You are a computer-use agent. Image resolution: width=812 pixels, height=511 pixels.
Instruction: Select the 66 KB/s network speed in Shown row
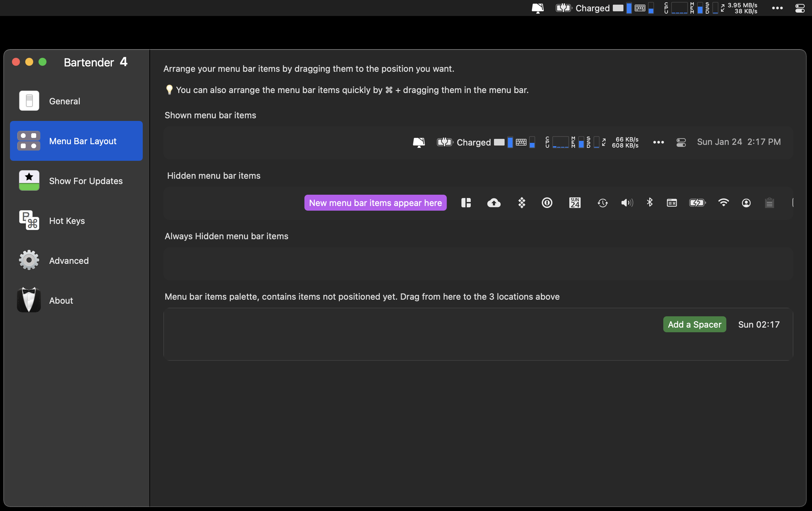620,142
